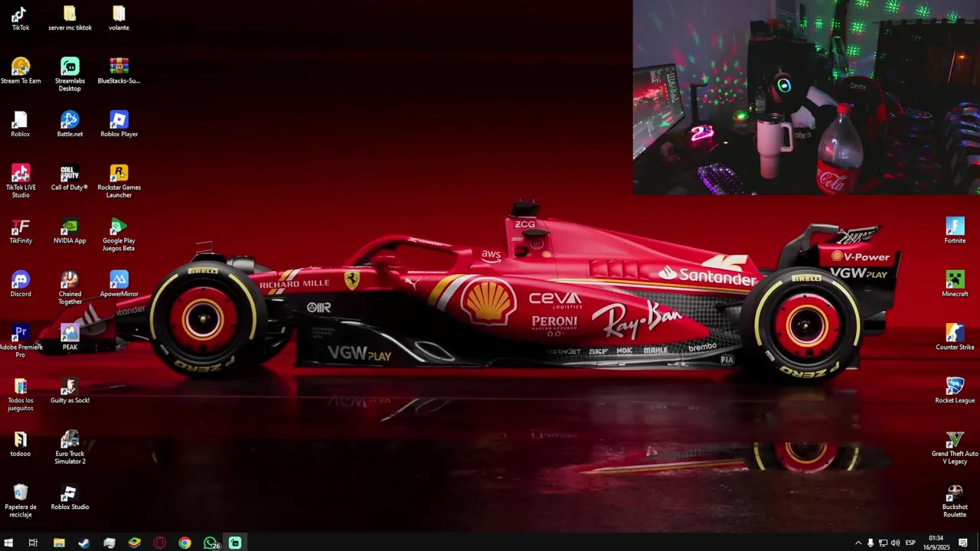Open the NVIDIA App
The height and width of the screenshot is (551, 980).
pos(70,231)
